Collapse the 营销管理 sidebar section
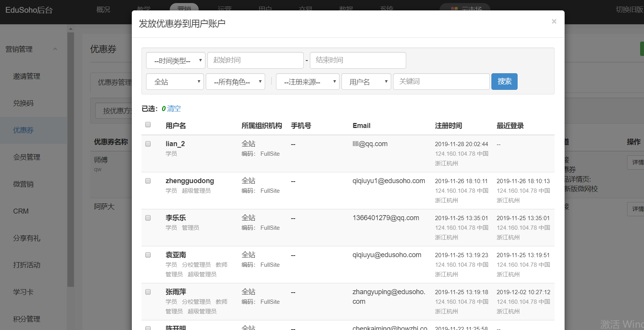 pyautogui.click(x=55, y=49)
